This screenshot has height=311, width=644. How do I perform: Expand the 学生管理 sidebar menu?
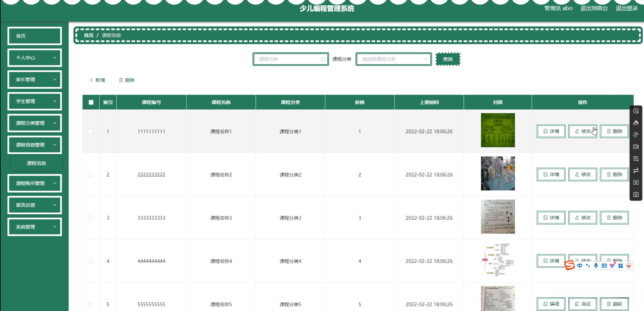click(35, 101)
